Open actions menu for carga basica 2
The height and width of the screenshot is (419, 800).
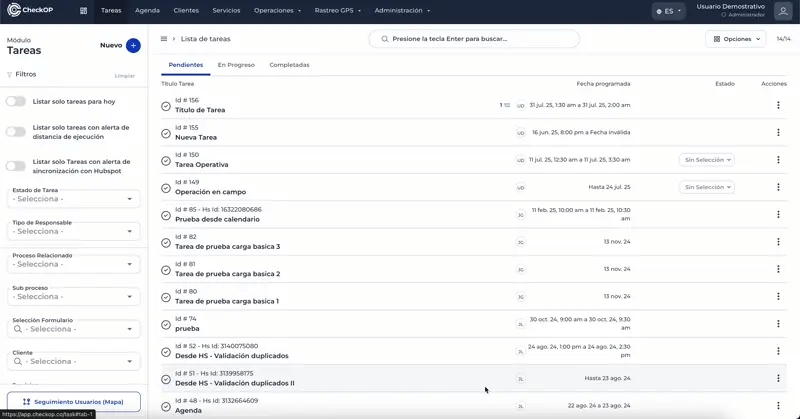[x=778, y=269]
